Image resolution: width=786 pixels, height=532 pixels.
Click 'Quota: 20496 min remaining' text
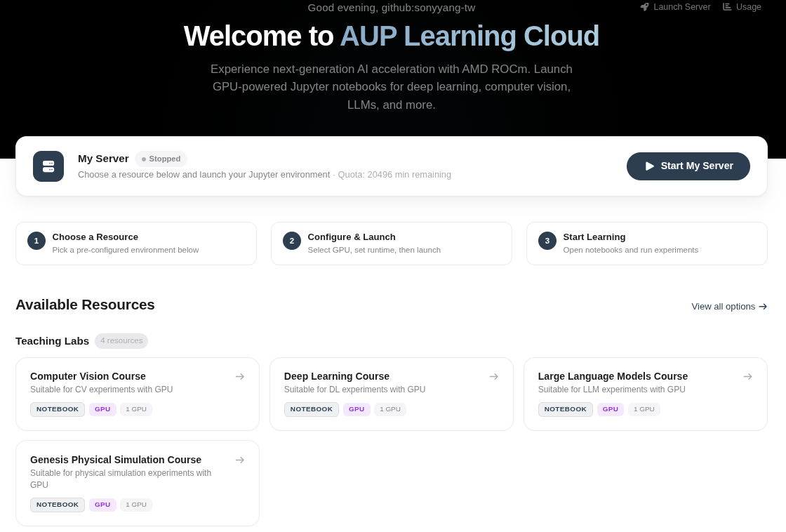[x=394, y=175]
